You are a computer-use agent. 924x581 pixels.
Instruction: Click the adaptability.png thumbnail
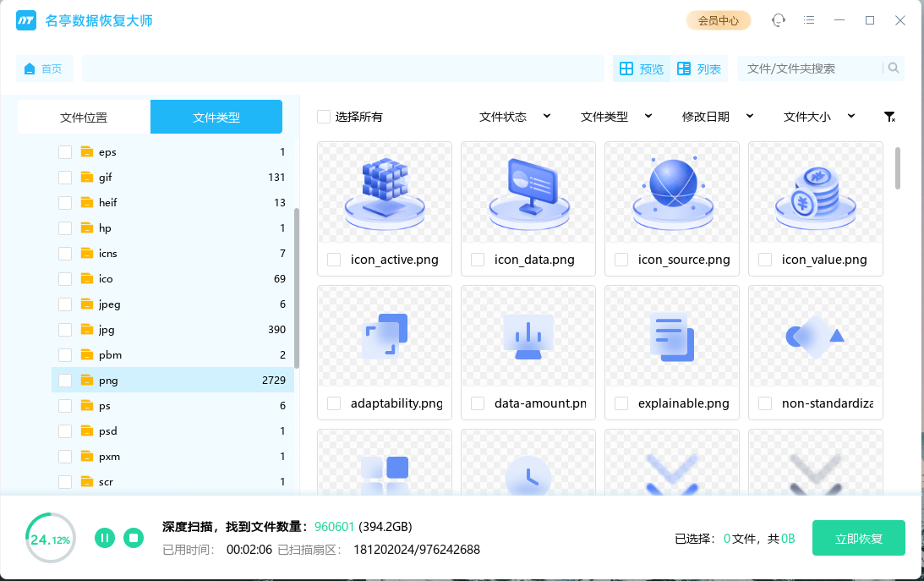tap(384, 337)
